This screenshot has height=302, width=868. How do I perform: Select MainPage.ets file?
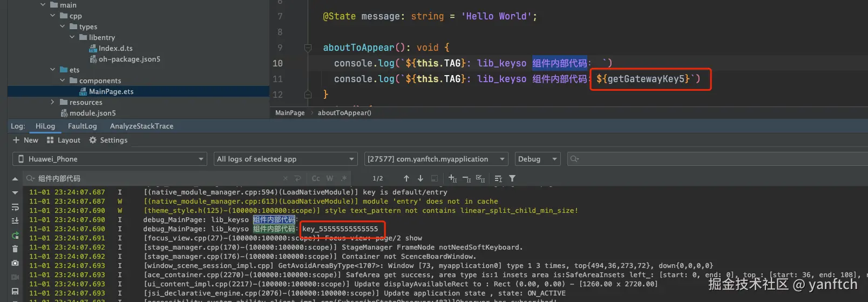coord(111,91)
